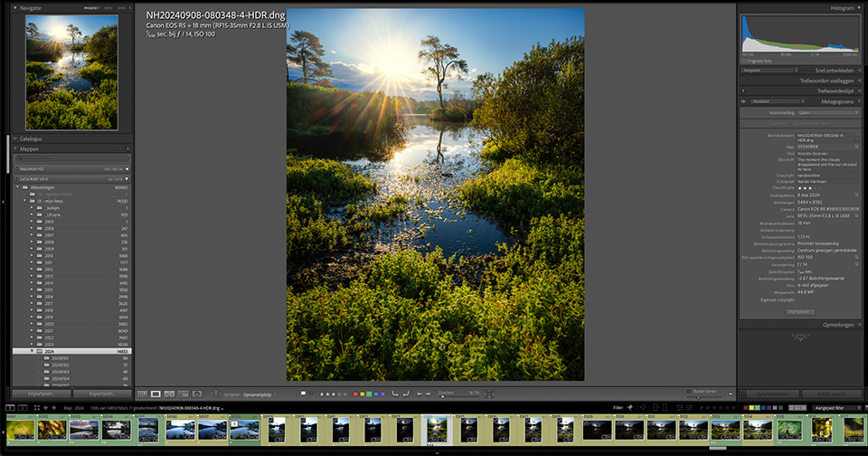Collapse the Histogram panel

coord(859,8)
